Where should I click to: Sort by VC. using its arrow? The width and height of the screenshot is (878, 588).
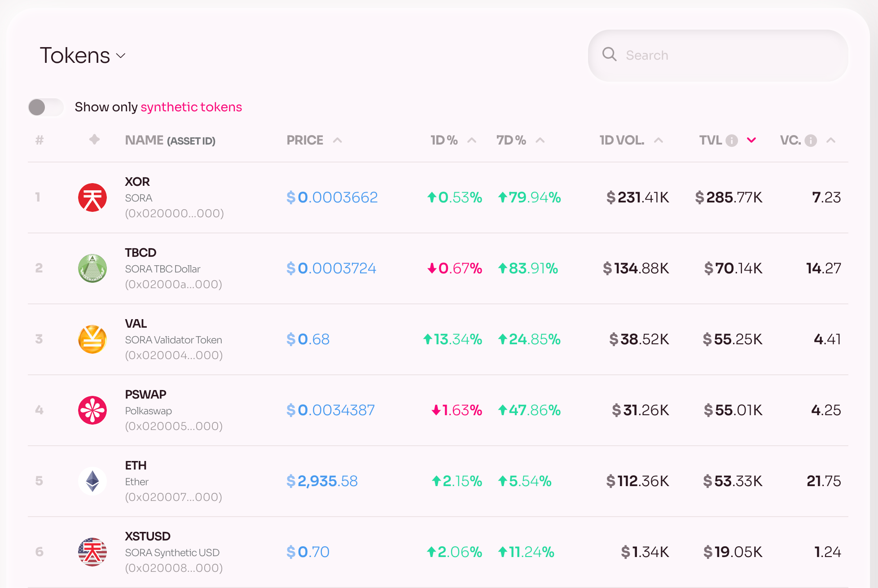tap(831, 140)
